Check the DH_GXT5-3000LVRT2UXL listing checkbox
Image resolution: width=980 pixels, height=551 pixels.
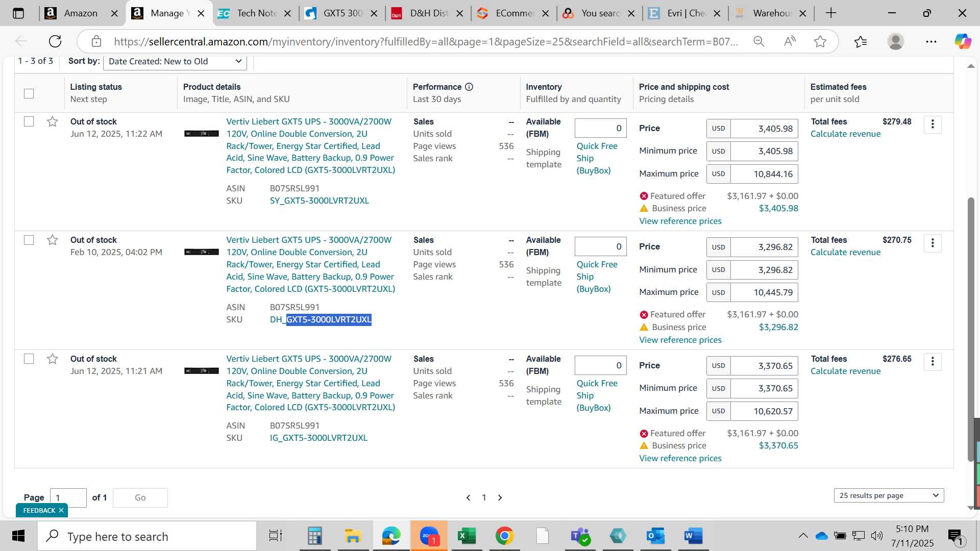pyautogui.click(x=29, y=240)
